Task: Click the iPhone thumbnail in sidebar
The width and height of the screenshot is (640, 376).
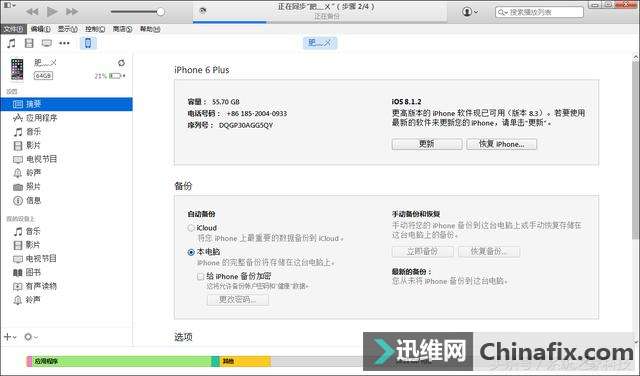Action: (17, 69)
